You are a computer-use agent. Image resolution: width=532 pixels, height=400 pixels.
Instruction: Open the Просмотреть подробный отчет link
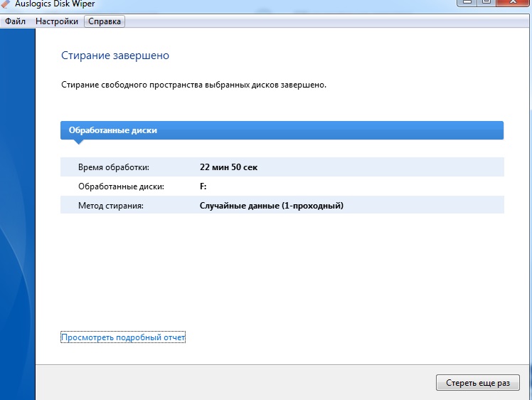pos(123,337)
